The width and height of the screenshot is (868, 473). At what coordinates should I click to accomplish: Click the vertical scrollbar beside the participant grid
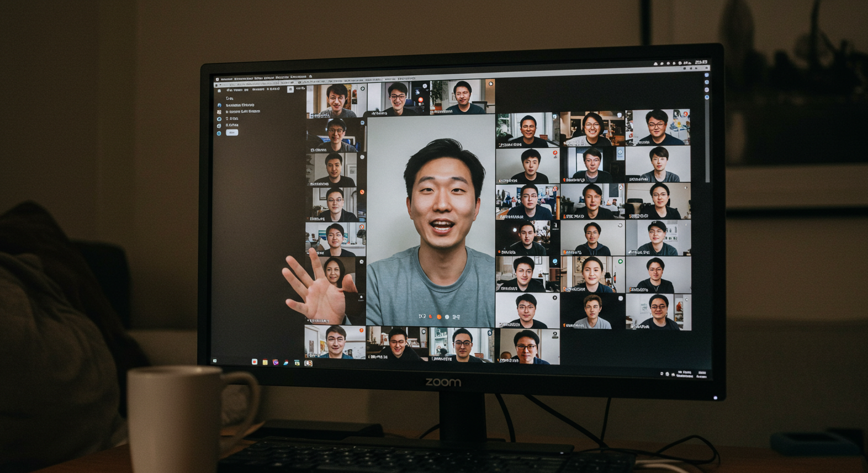coord(706,142)
